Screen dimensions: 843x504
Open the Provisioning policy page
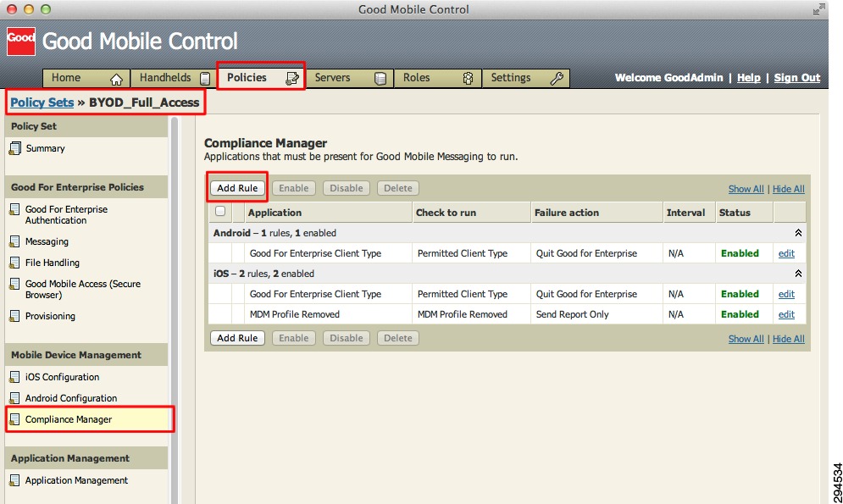[x=50, y=316]
